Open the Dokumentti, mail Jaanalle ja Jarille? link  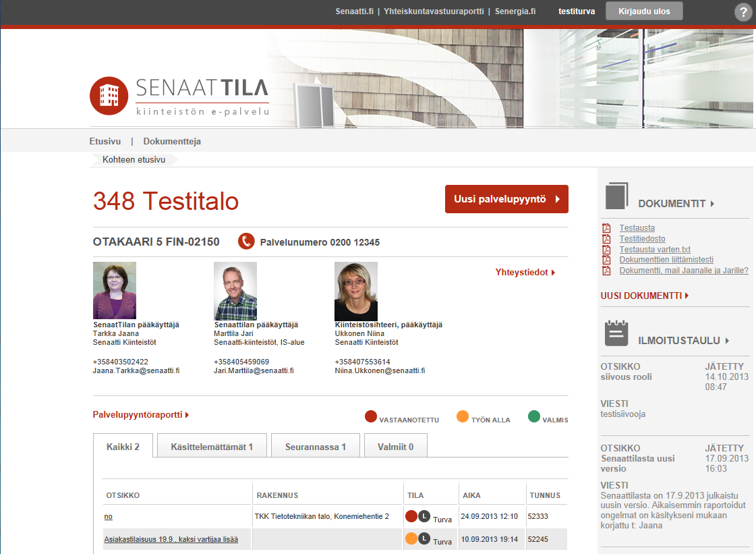coord(684,270)
